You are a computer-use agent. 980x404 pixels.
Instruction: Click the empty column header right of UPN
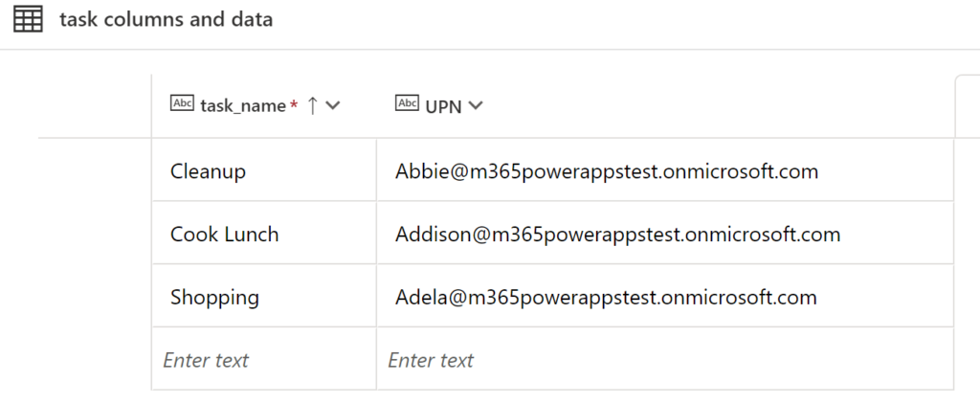click(967, 106)
